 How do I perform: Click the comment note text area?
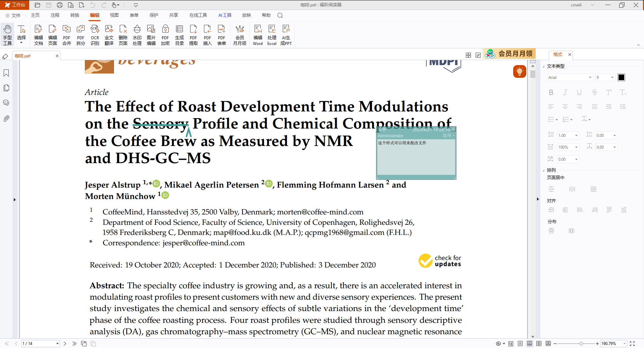tap(416, 157)
